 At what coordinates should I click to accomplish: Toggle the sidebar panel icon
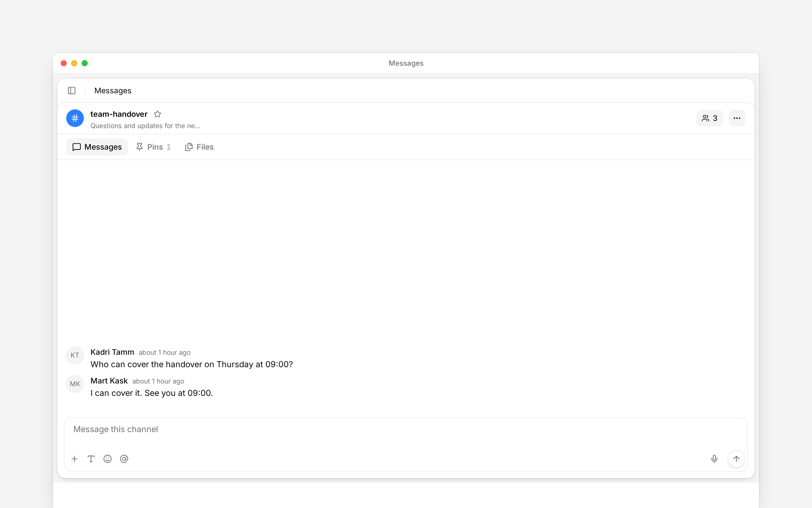tap(71, 90)
